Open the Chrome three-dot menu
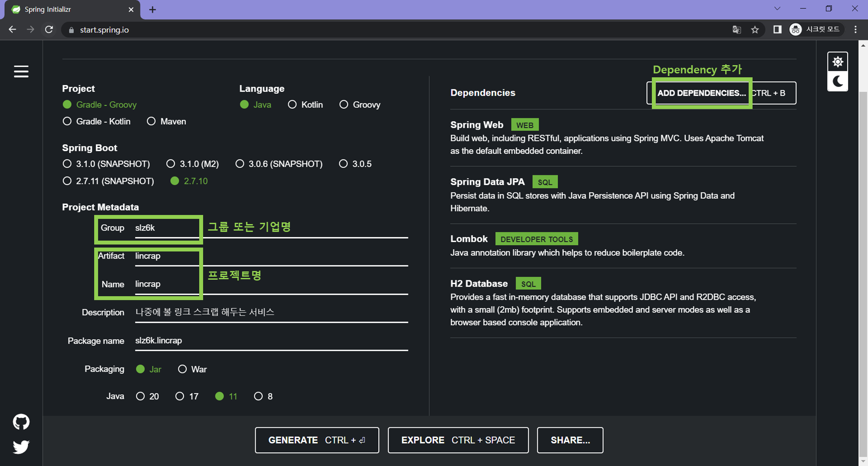The height and width of the screenshot is (466, 868). coord(855,30)
